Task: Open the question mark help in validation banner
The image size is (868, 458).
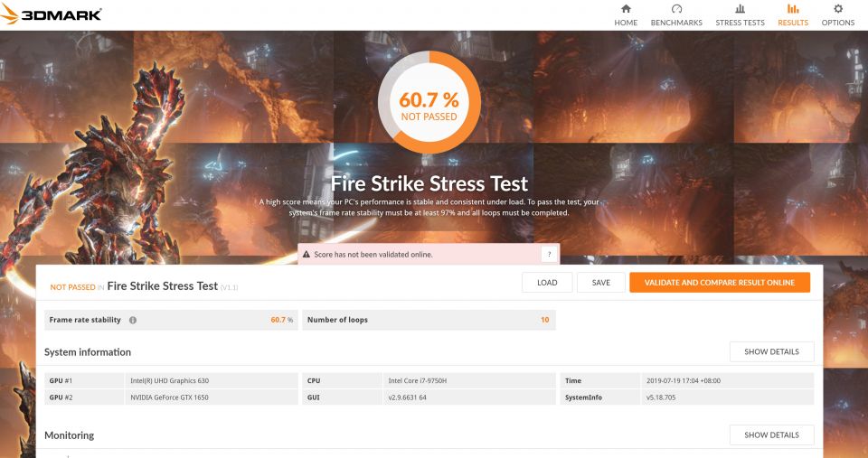Action: [549, 255]
